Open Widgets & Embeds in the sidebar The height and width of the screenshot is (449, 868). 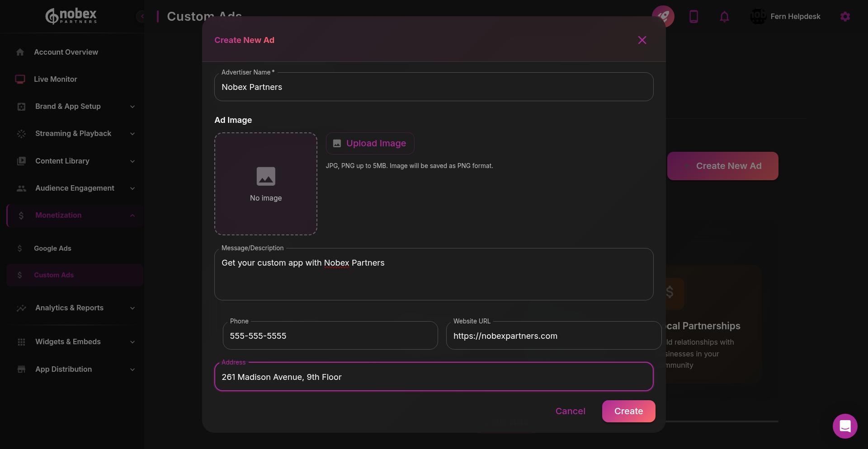point(67,341)
